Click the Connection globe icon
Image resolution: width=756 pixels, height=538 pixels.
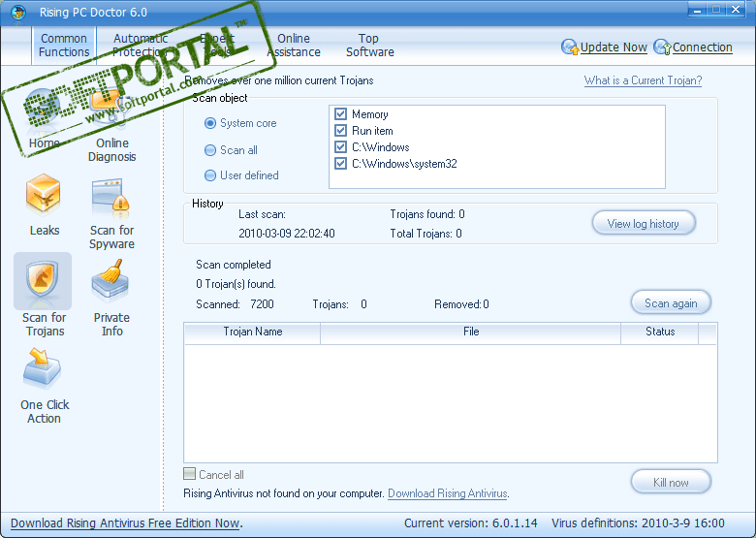pos(662,47)
